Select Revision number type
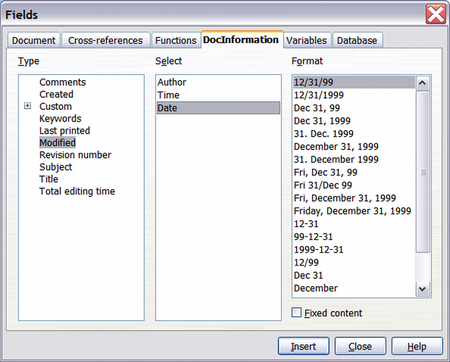The image size is (450, 362). pos(75,155)
